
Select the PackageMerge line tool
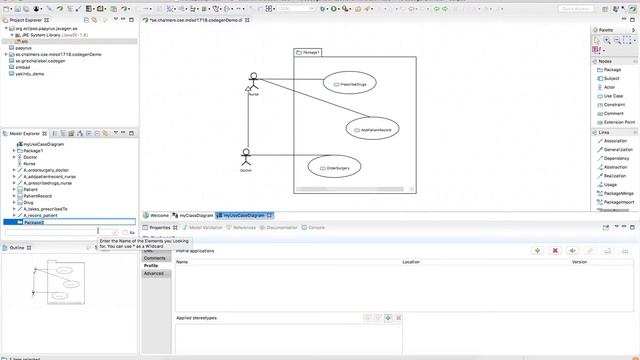[615, 193]
